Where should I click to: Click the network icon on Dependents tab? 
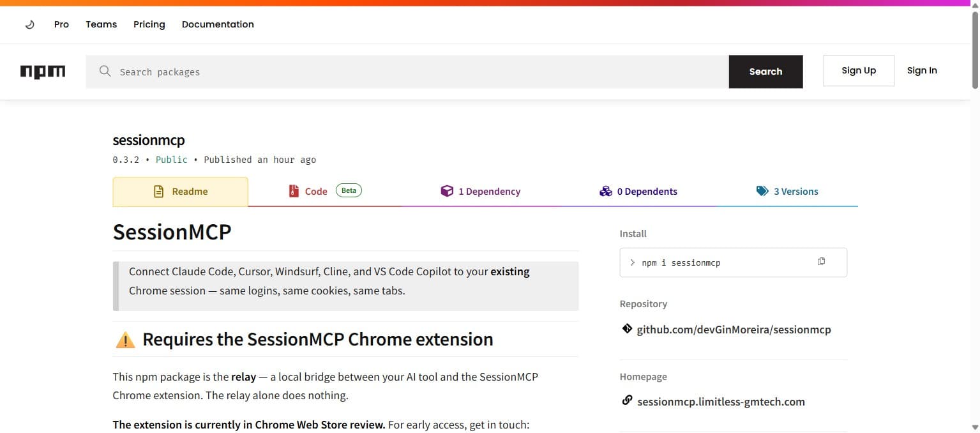tap(605, 190)
